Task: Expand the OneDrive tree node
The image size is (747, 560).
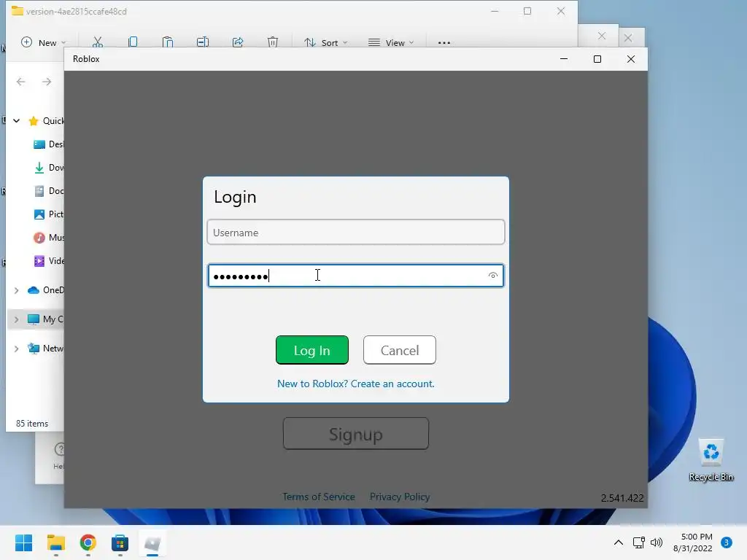Action: [17, 290]
